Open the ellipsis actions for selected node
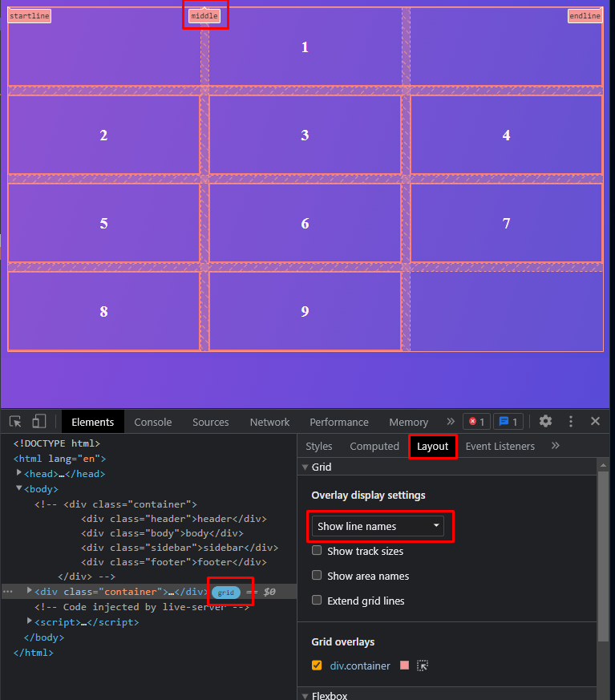This screenshot has width=615, height=700. (8, 592)
